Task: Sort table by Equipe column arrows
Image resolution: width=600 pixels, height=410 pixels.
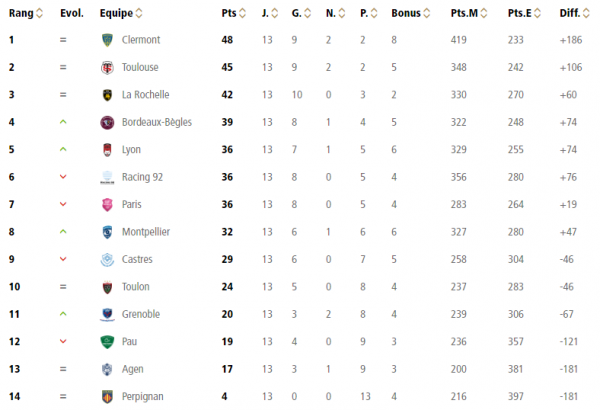Action: [x=138, y=14]
